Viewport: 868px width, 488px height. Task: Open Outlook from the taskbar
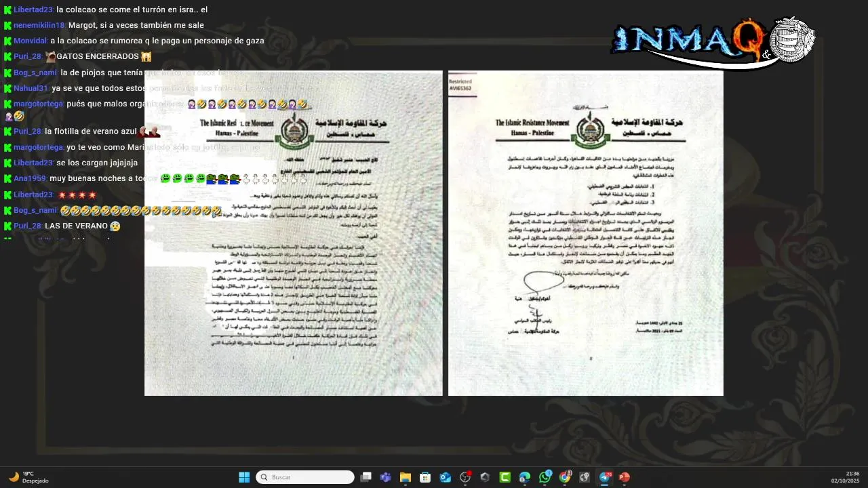click(445, 477)
